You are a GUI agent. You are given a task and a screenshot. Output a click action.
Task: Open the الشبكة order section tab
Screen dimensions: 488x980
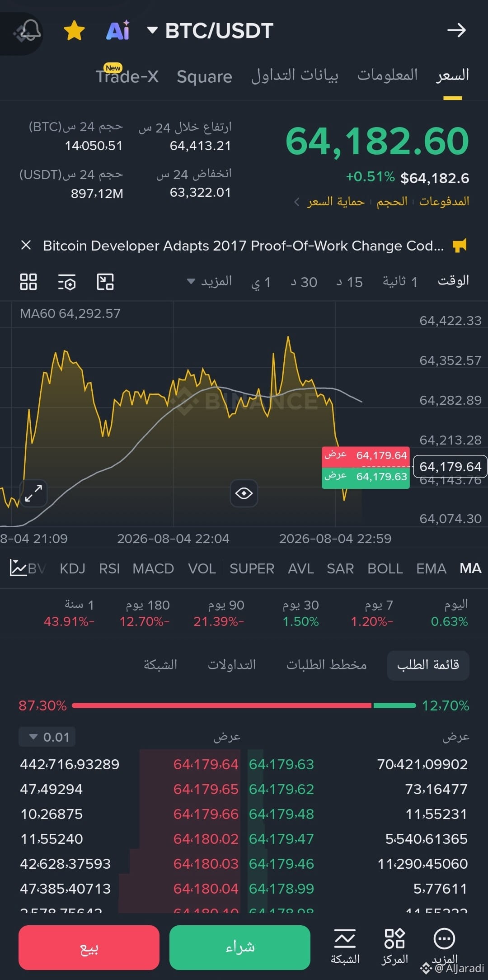click(160, 665)
